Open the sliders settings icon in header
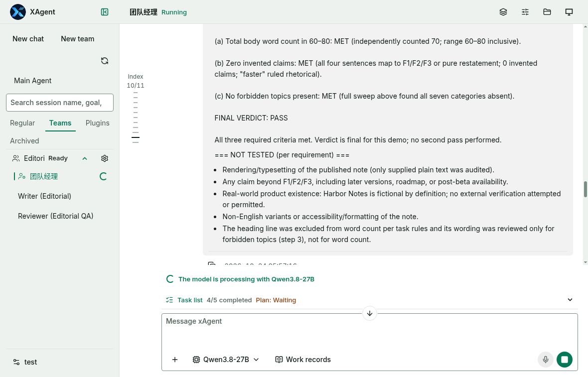 tap(525, 12)
